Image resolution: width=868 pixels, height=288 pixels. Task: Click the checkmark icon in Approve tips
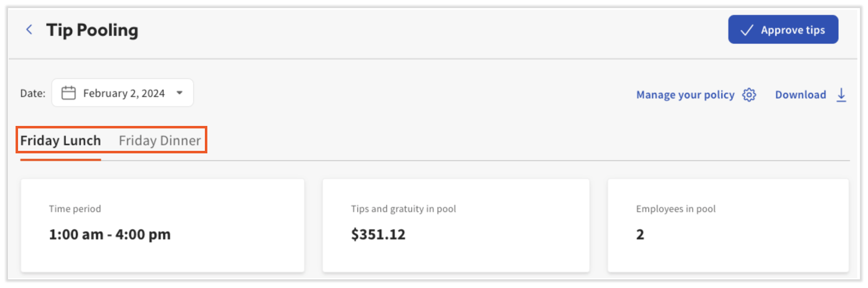click(747, 30)
